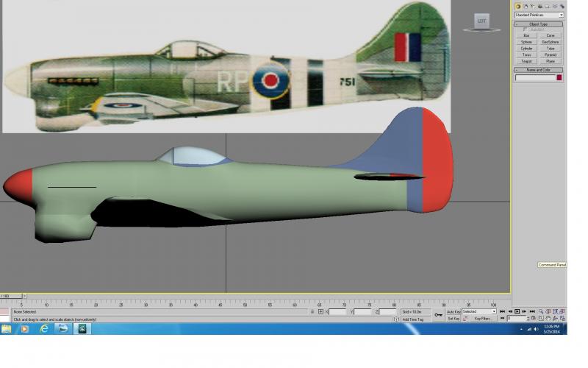Viewport: 588px width, 368px height.
Task: Click Zoom Extents All icon
Action: tap(562, 311)
